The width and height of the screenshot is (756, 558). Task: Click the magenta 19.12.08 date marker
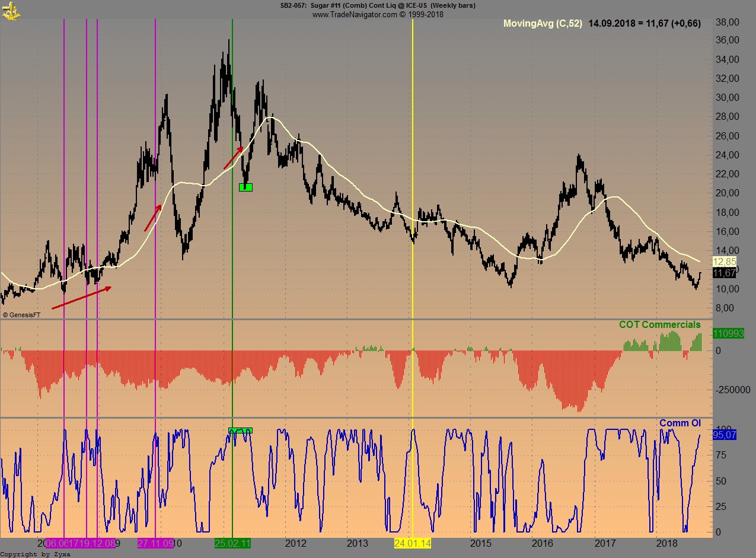tap(98, 543)
